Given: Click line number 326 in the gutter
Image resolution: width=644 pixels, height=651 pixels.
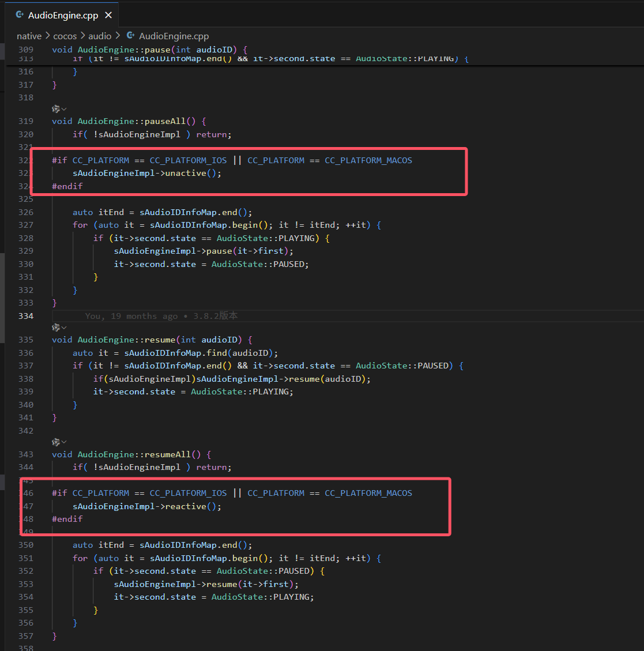Looking at the screenshot, I should point(26,212).
